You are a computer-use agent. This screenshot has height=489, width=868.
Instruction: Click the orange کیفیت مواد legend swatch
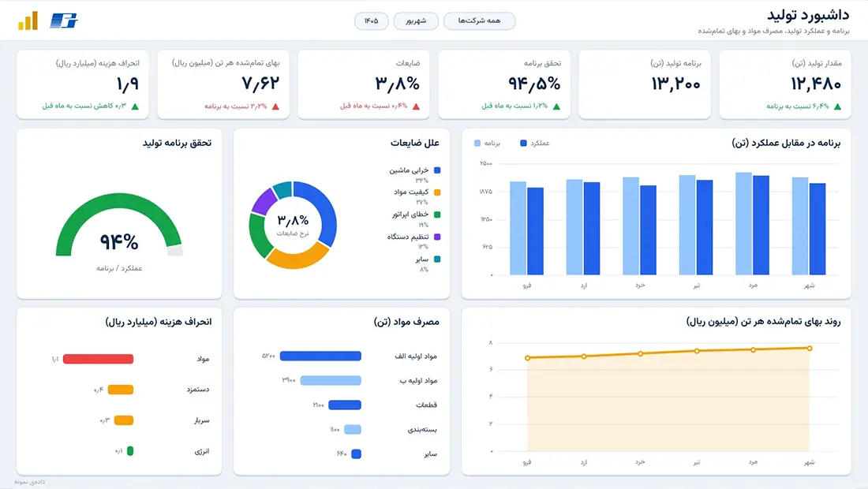pyautogui.click(x=437, y=192)
